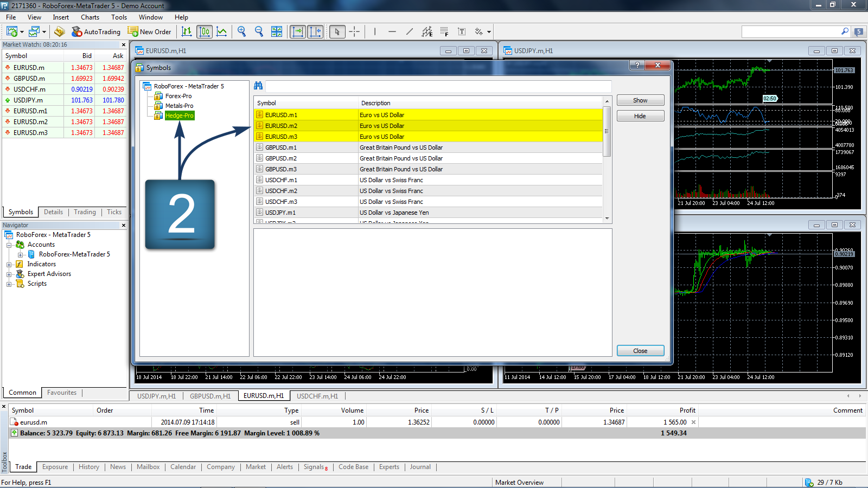Toggle the AutoTrading button
This screenshot has height=488, width=868.
(96, 32)
